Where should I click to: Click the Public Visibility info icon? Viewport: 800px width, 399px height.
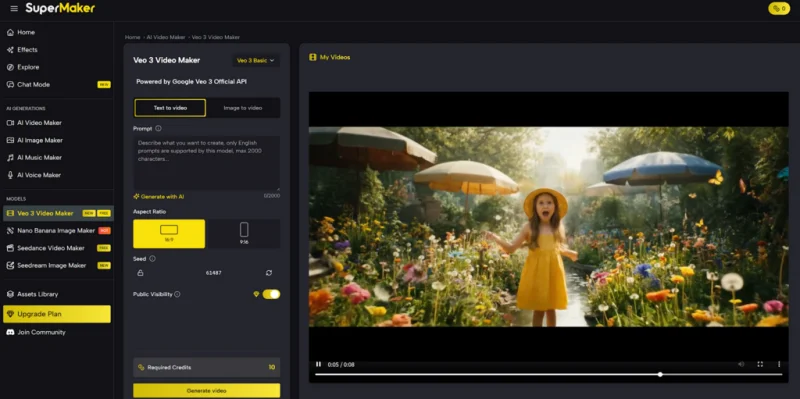click(x=177, y=294)
